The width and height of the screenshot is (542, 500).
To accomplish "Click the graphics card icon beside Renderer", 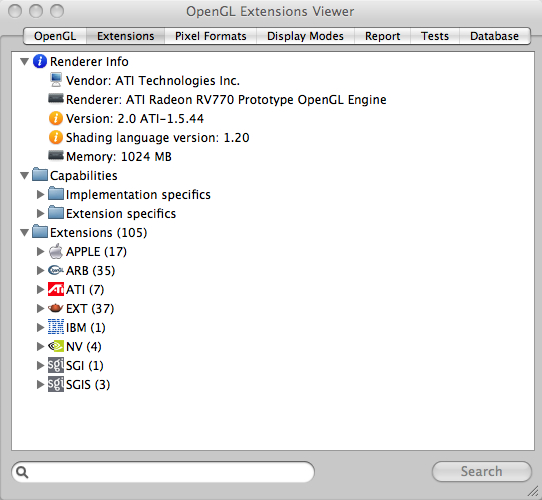I will click(56, 99).
